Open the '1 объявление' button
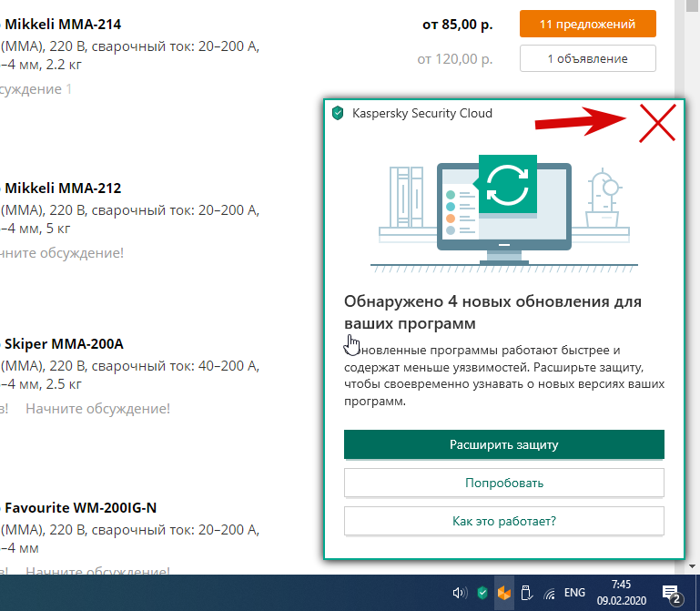 point(587,58)
